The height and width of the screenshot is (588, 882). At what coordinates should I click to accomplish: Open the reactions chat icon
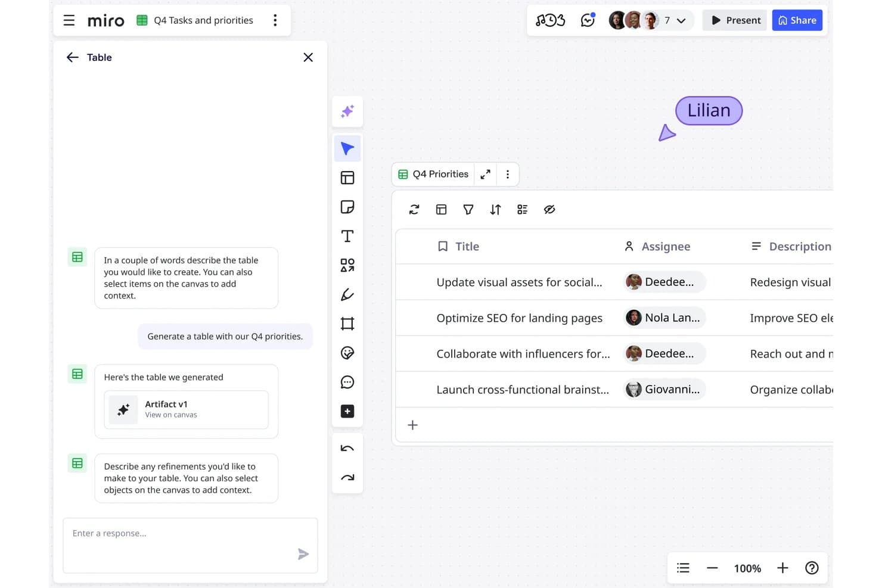click(588, 20)
